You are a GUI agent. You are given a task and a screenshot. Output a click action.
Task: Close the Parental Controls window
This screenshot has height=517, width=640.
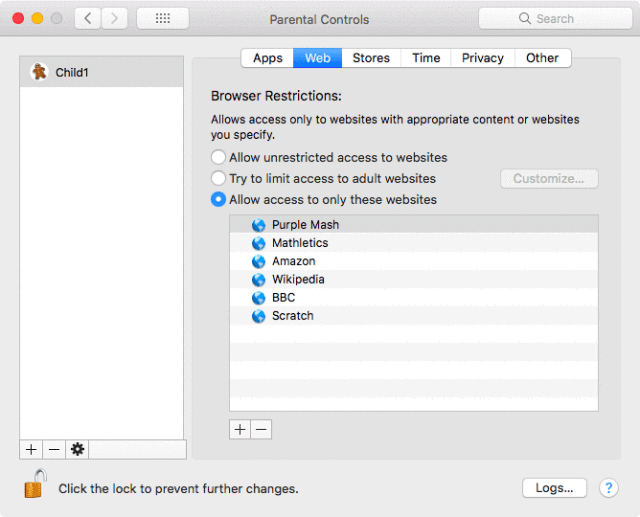[x=18, y=18]
